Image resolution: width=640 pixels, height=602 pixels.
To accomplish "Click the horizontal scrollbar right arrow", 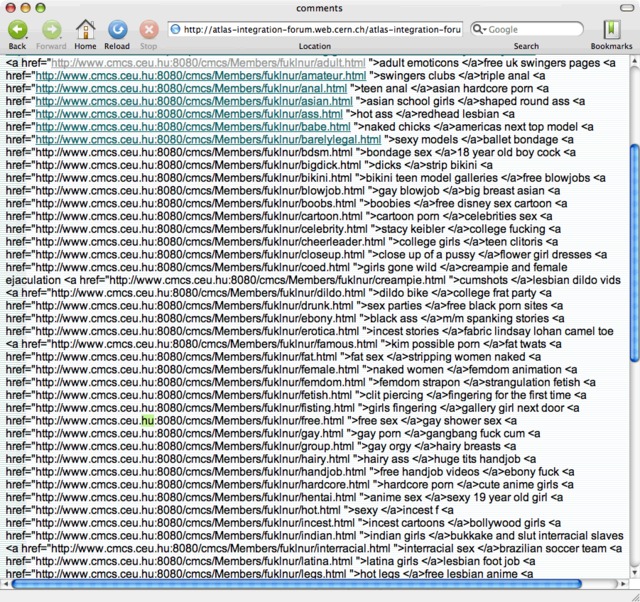I will 623,584.
